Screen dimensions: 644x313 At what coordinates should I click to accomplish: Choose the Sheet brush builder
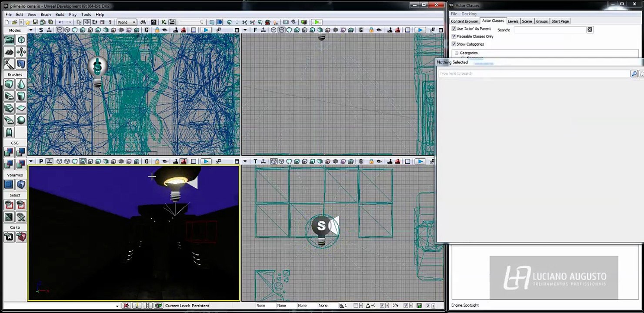[x=21, y=108]
